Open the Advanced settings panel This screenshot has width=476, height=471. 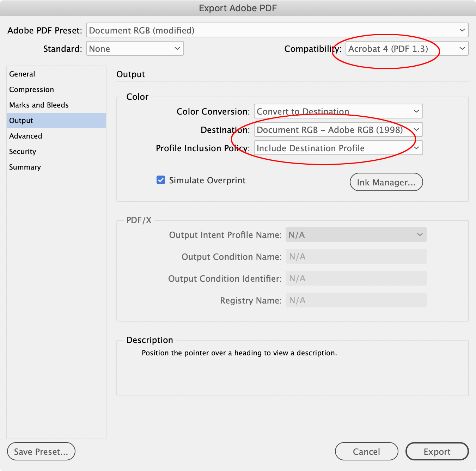click(x=25, y=136)
